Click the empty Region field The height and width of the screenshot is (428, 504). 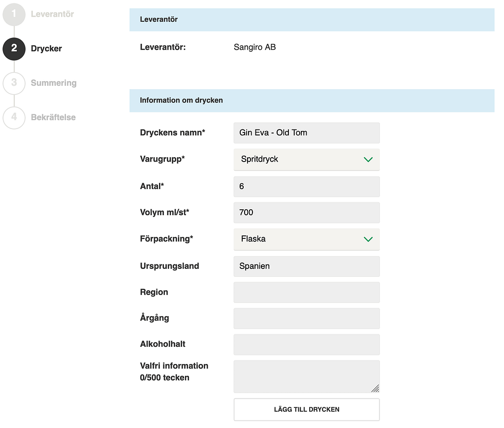tap(306, 292)
